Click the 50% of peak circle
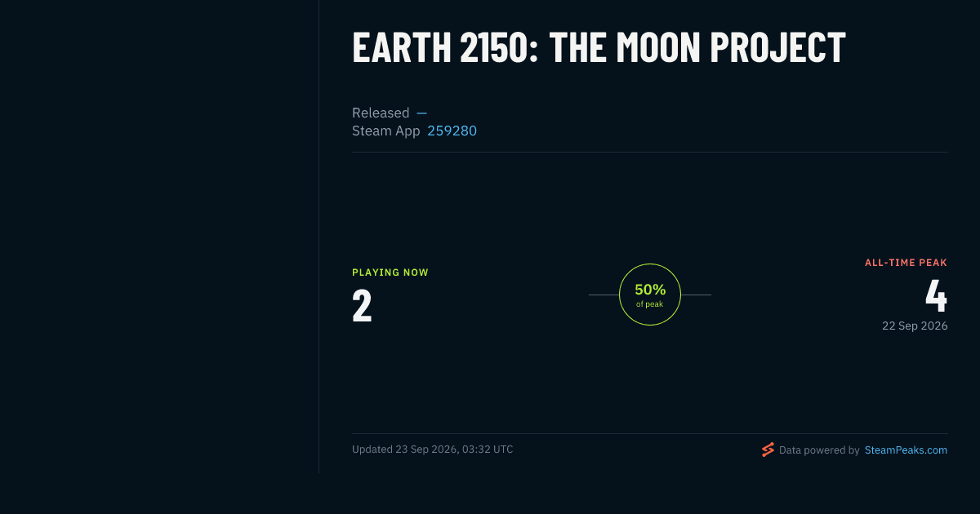The height and width of the screenshot is (514, 980). [x=650, y=295]
